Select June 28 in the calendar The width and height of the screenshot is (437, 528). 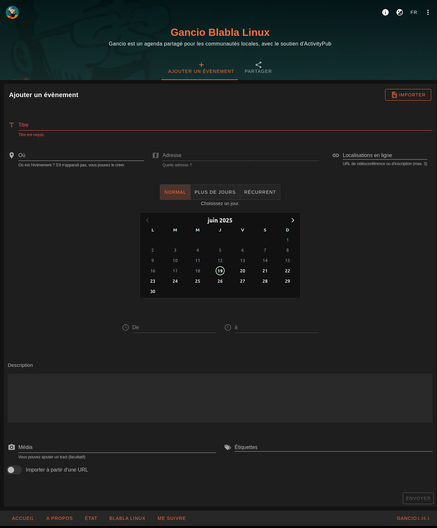[265, 281]
